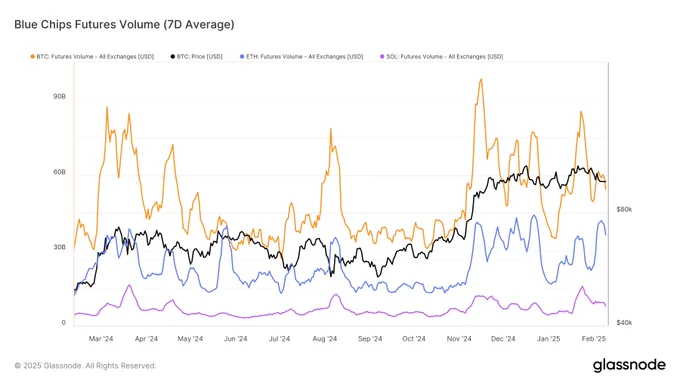This screenshot has height=383, width=680.
Task: Click the blue ETH Futures Volume legend dot
Action: click(242, 57)
